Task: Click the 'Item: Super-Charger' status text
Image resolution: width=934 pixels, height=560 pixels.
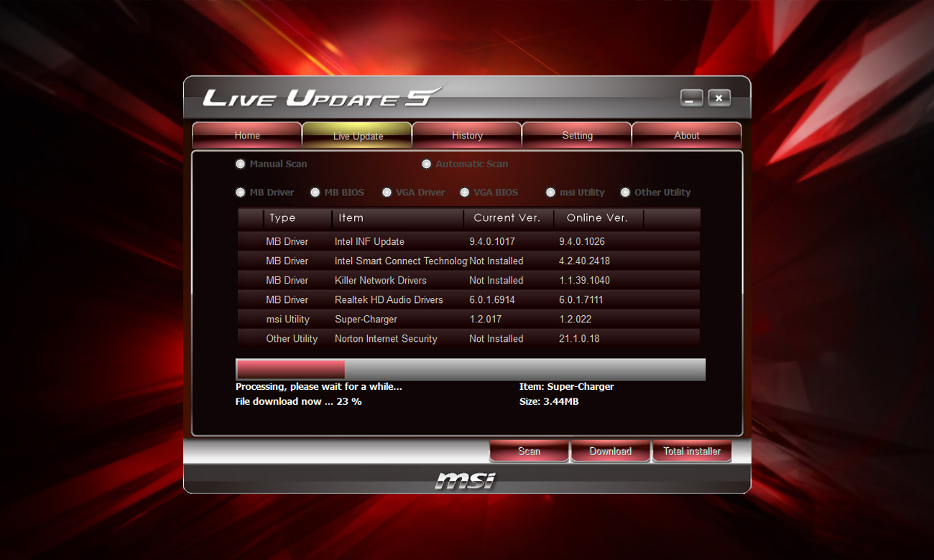Action: (x=567, y=386)
